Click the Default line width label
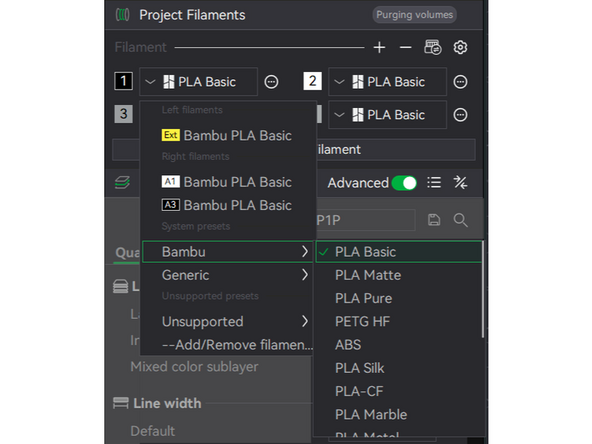The width and height of the screenshot is (592, 444). pos(153,431)
